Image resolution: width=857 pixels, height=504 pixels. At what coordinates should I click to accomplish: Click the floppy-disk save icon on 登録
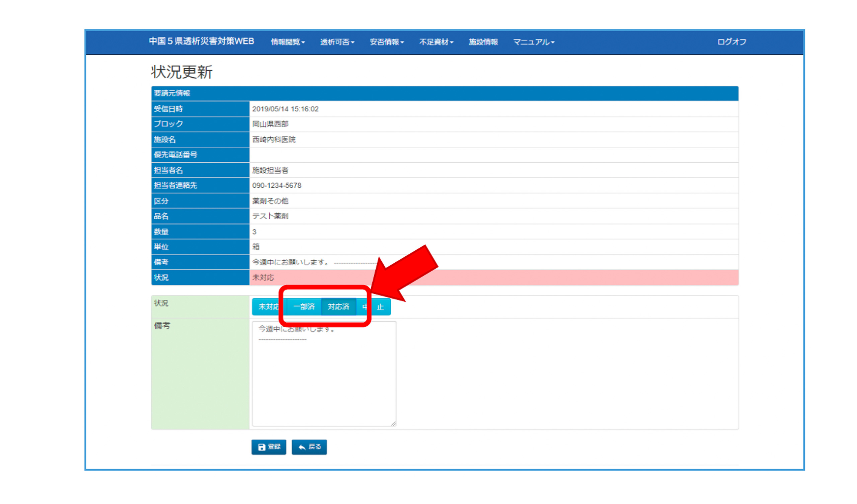pos(261,447)
